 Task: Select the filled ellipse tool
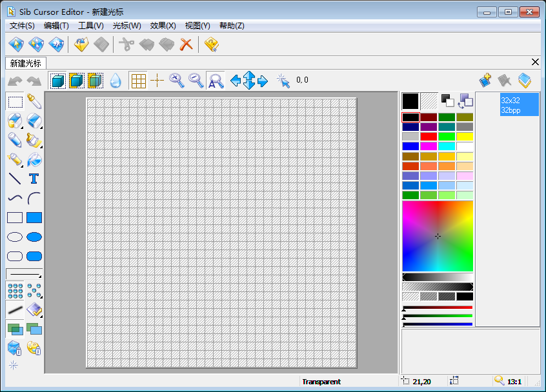(x=34, y=237)
